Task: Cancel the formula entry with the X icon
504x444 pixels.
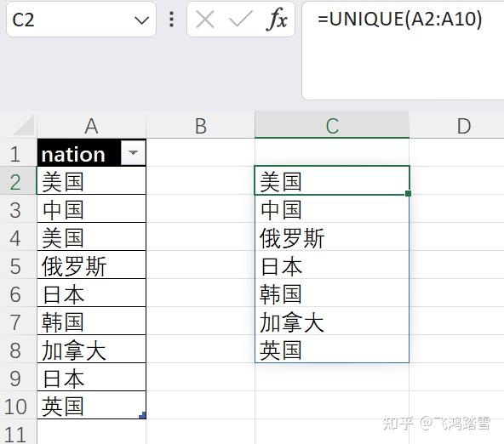Action: pyautogui.click(x=204, y=20)
